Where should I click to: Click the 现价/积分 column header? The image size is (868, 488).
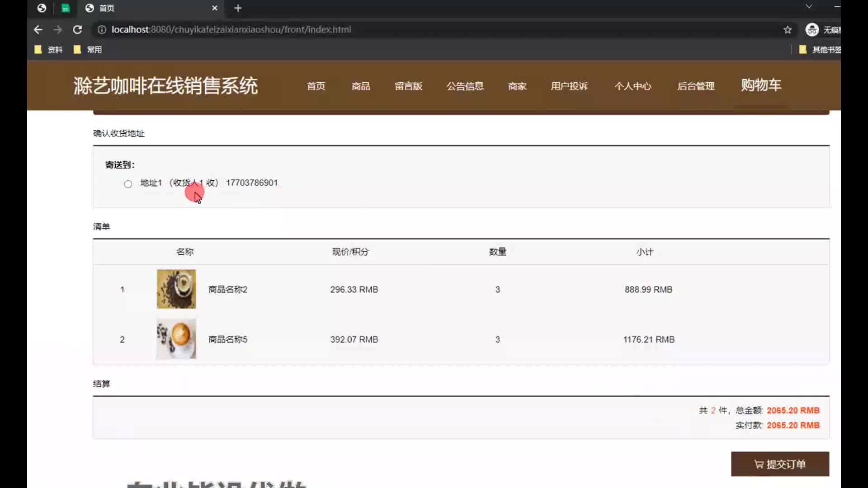(350, 252)
